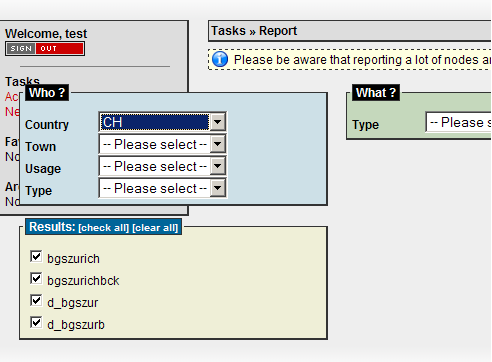Click the Who ? panel header
The image size is (492, 362).
tap(47, 93)
